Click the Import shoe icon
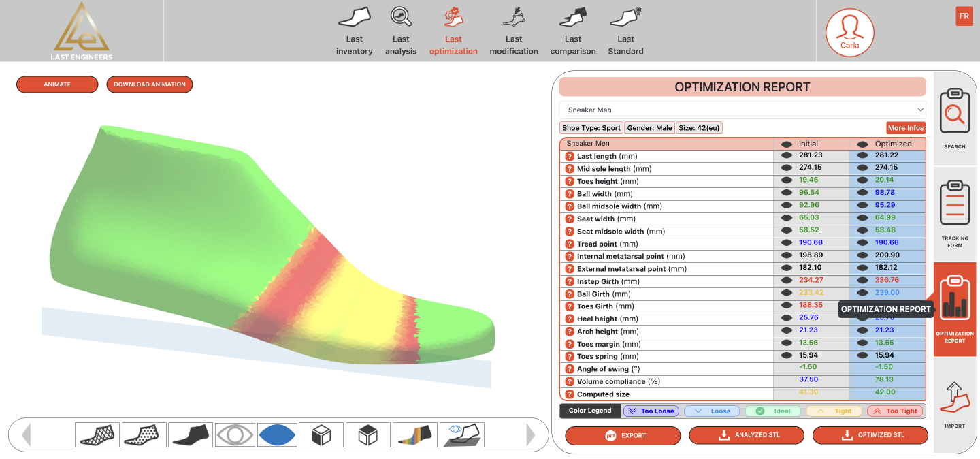980x459 pixels. [x=954, y=405]
